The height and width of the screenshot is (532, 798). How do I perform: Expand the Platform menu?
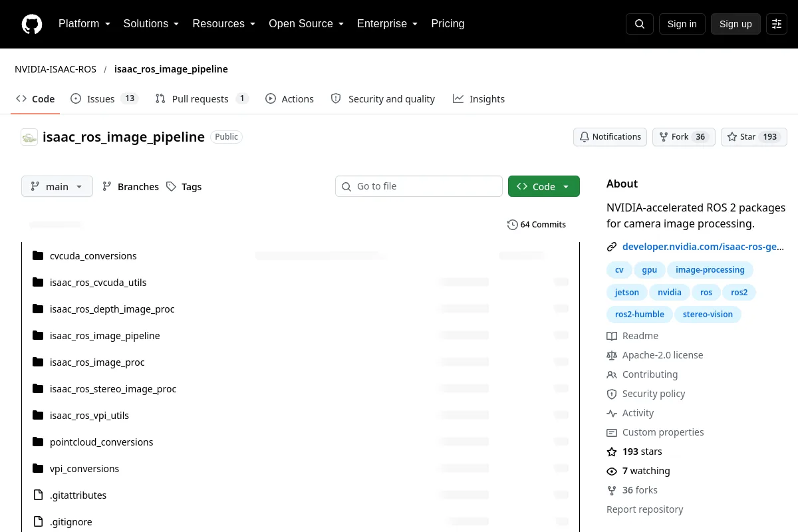[84, 24]
